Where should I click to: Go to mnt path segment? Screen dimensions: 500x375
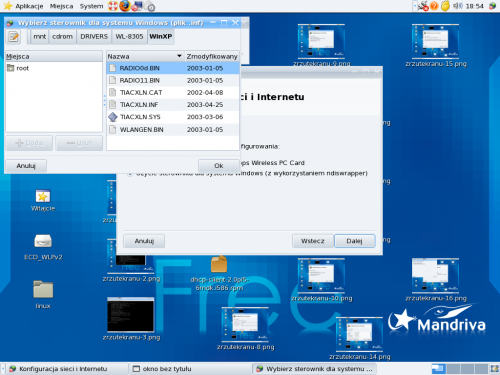tap(40, 36)
